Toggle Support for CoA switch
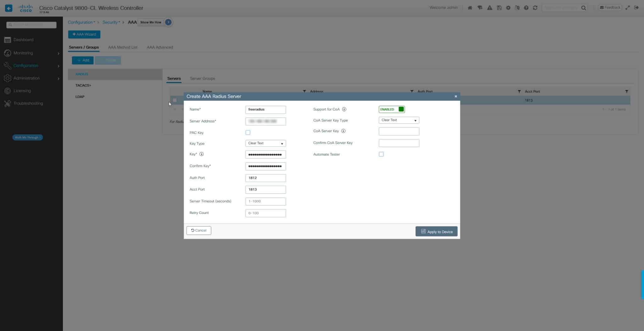The image size is (644, 331). tap(391, 109)
